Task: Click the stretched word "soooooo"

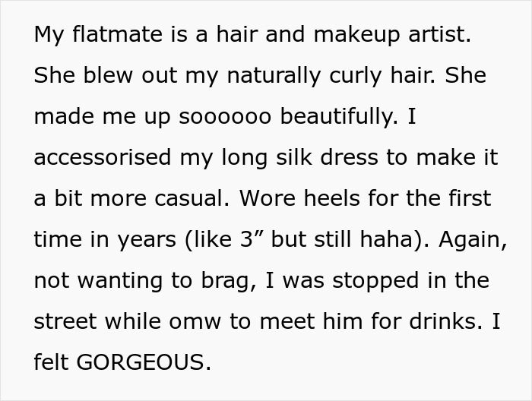Action: point(225,117)
